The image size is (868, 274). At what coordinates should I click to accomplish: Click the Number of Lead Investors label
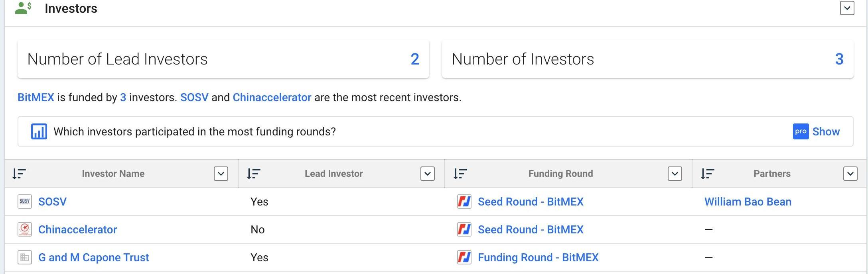[118, 59]
